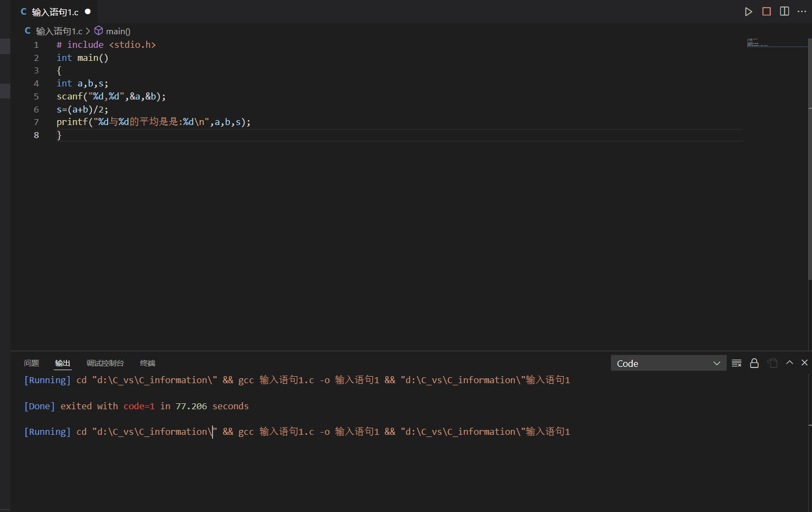Click main() symbol in breadcrumb
The width and height of the screenshot is (812, 512).
click(118, 31)
